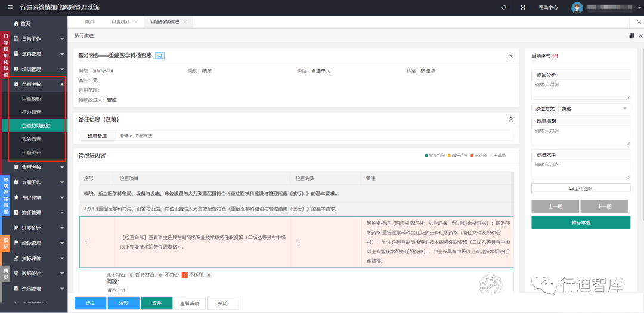This screenshot has height=313, width=644.
Task: Click the 专题工作 sidebar icon
Action: pyautogui.click(x=16, y=182)
